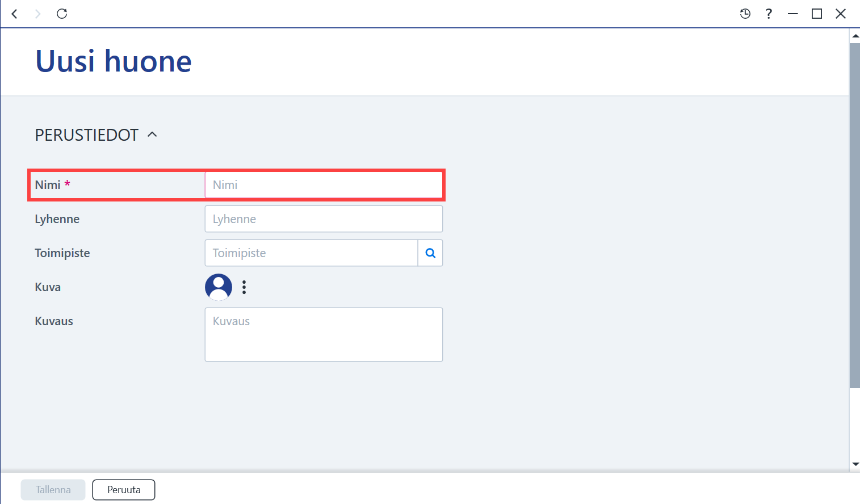Click the Kuva avatar placeholder image
The height and width of the screenshot is (504, 860).
click(x=219, y=287)
